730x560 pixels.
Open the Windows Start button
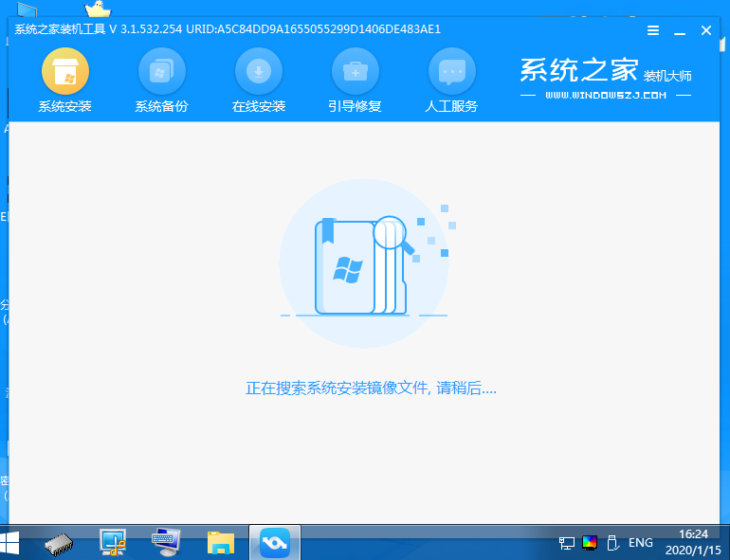13,542
